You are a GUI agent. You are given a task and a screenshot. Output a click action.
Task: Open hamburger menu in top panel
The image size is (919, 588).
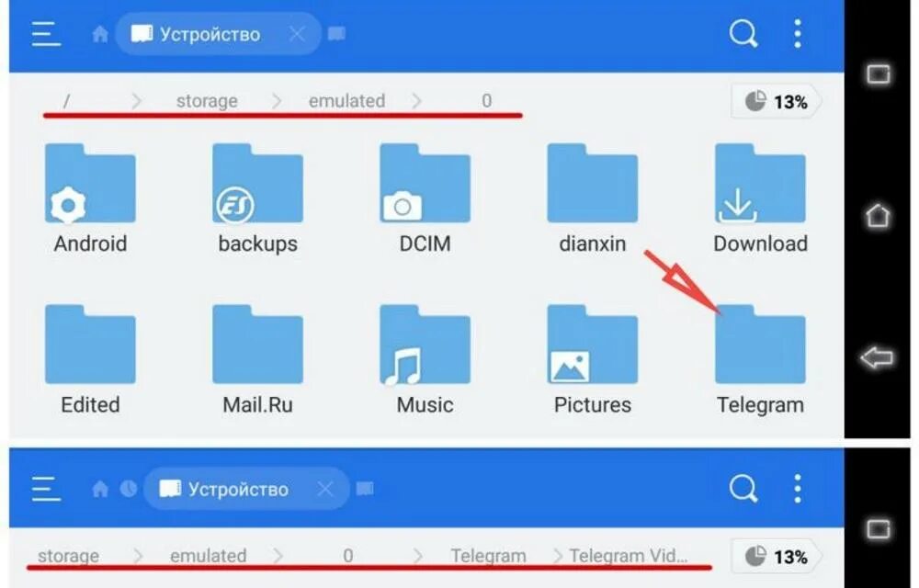click(46, 34)
